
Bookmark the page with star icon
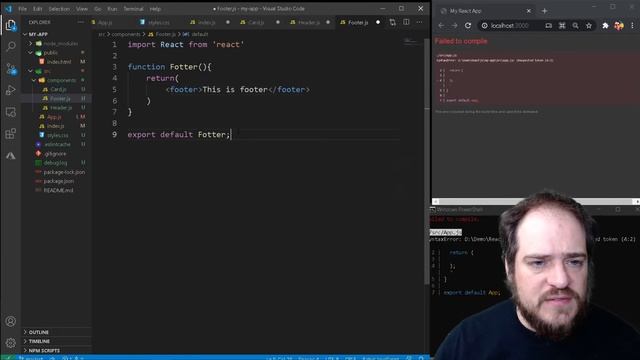coord(589,26)
